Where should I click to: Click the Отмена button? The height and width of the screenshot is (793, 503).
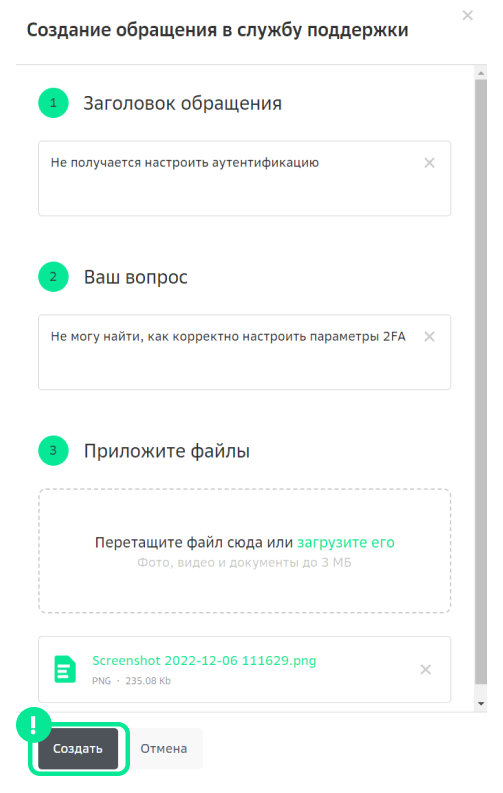[163, 748]
